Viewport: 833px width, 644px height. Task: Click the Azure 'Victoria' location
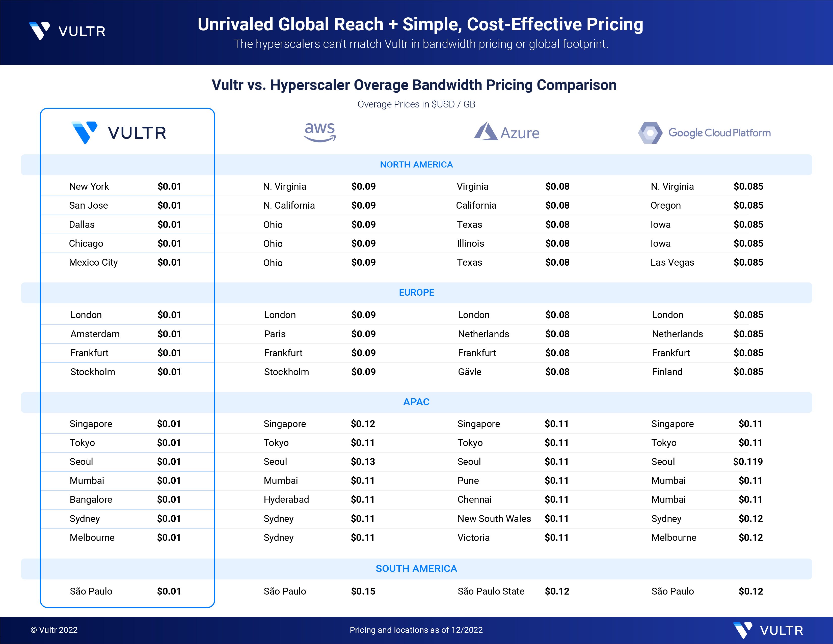[x=473, y=538]
